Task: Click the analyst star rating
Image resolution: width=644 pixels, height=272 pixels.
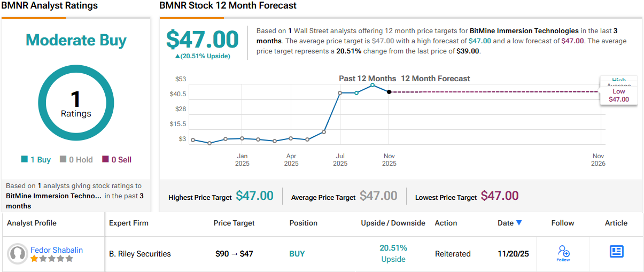Action: click(x=51, y=259)
